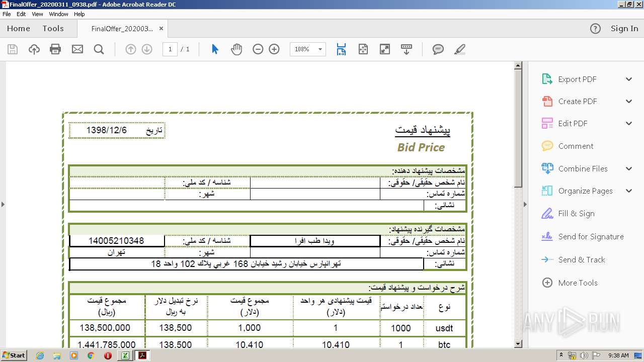Click the Save file icon
This screenshot has height=362, width=644.
pyautogui.click(x=13, y=49)
